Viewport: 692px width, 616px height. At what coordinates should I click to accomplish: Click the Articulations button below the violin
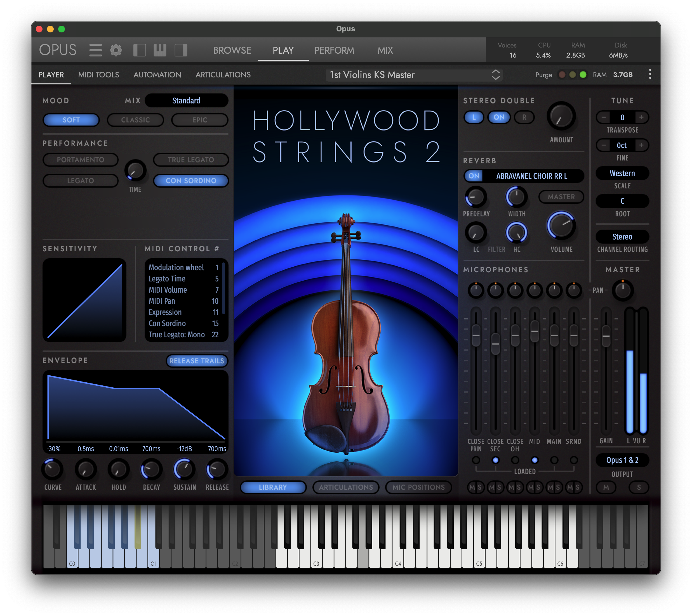click(x=346, y=487)
